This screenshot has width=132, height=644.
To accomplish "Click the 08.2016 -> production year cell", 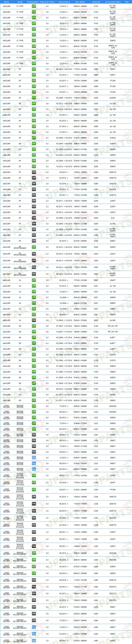I will [64, 580].
